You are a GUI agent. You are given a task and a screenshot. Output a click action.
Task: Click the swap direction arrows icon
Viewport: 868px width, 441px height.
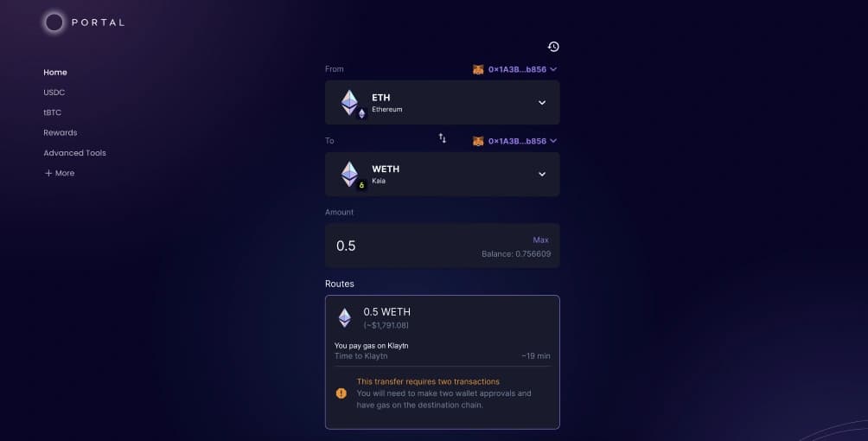click(443, 138)
